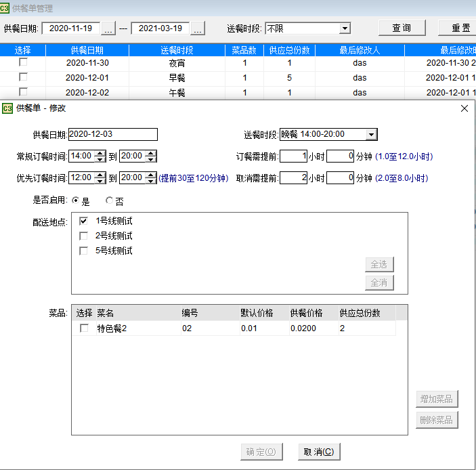Check the 1号线测试 delivery location
This screenshot has height=470, width=476.
pyautogui.click(x=84, y=221)
